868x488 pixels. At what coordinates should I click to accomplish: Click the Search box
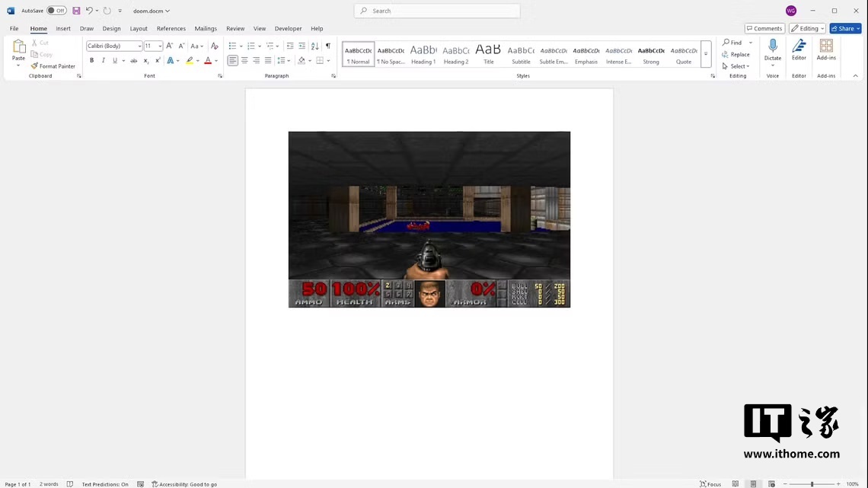437,11
